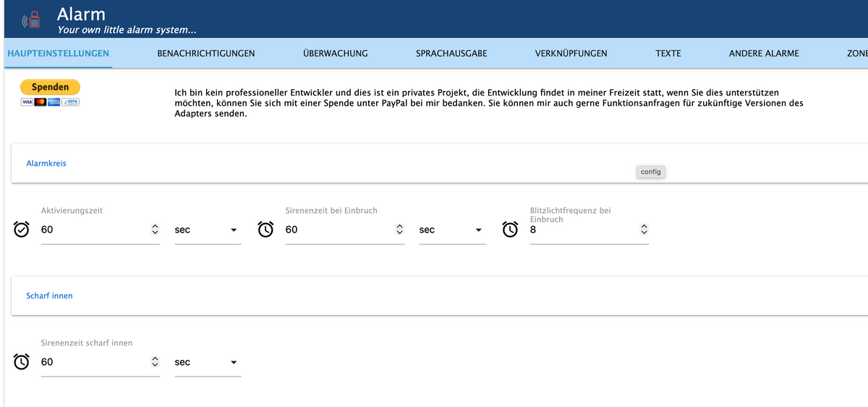Open the unit dropdown for Aktivierungszeit
The height and width of the screenshot is (407, 868).
(x=207, y=230)
